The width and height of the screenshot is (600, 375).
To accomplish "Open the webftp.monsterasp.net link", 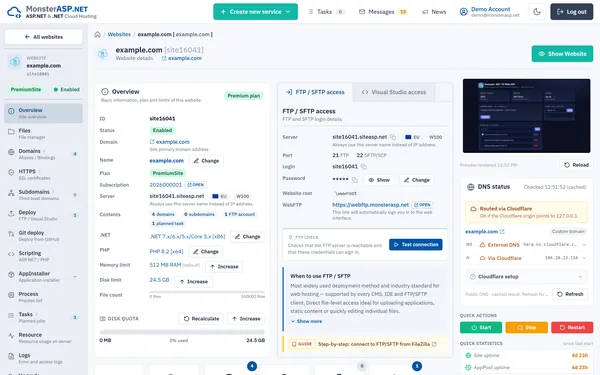I will click(x=370, y=205).
